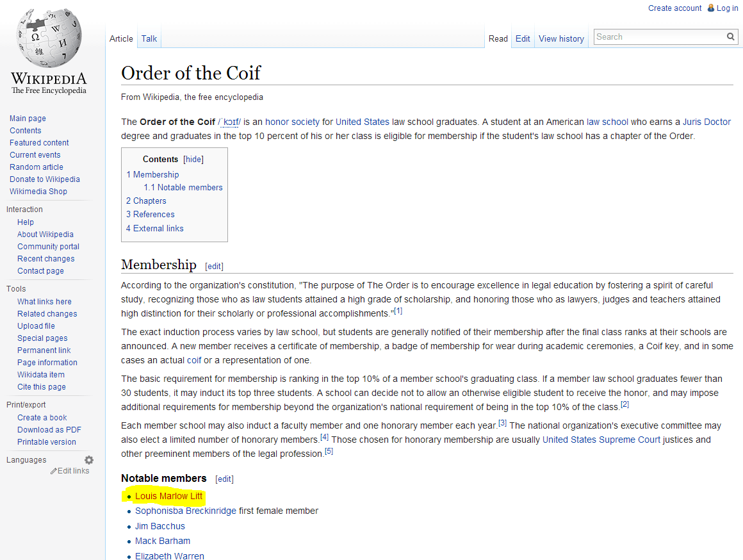Click footnote reference [2]
The image size is (743, 560).
[x=625, y=404]
